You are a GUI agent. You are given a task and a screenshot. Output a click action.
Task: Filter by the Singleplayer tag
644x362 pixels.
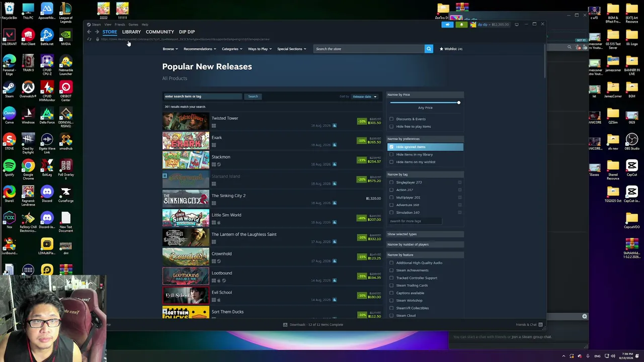click(391, 183)
